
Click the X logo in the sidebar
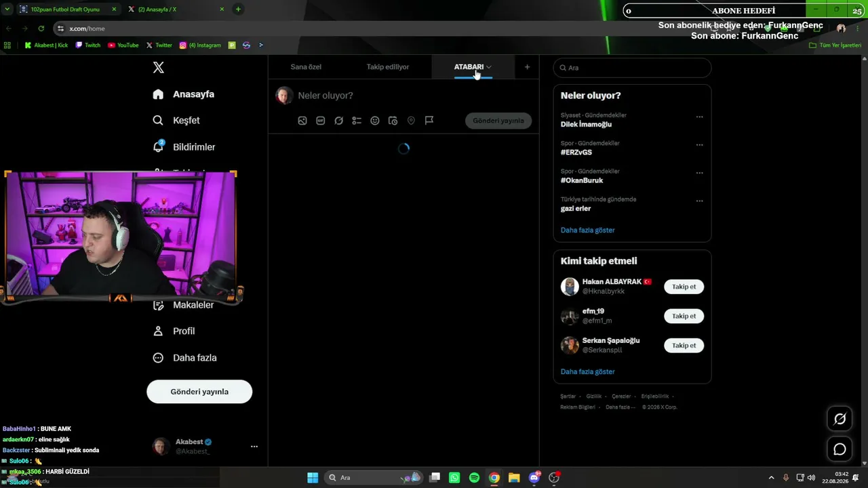point(158,68)
